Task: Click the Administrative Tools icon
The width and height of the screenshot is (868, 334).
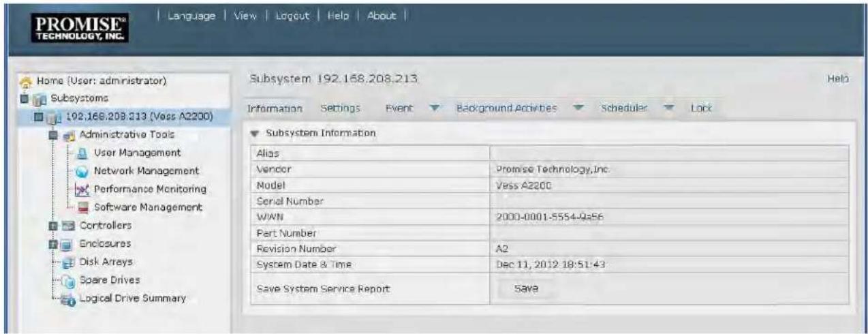Action: coord(70,135)
